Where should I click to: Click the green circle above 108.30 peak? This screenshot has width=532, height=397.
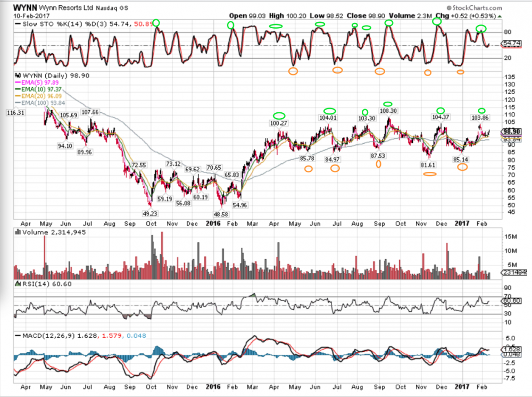point(388,104)
